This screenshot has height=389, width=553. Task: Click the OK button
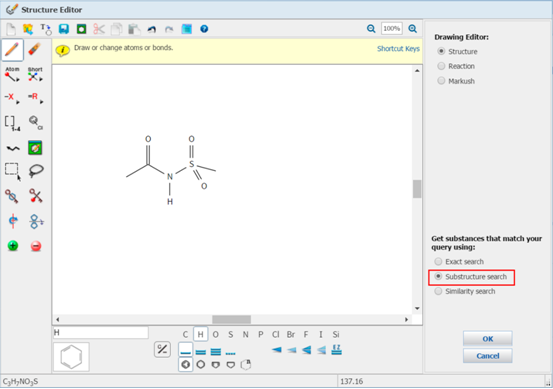point(488,339)
